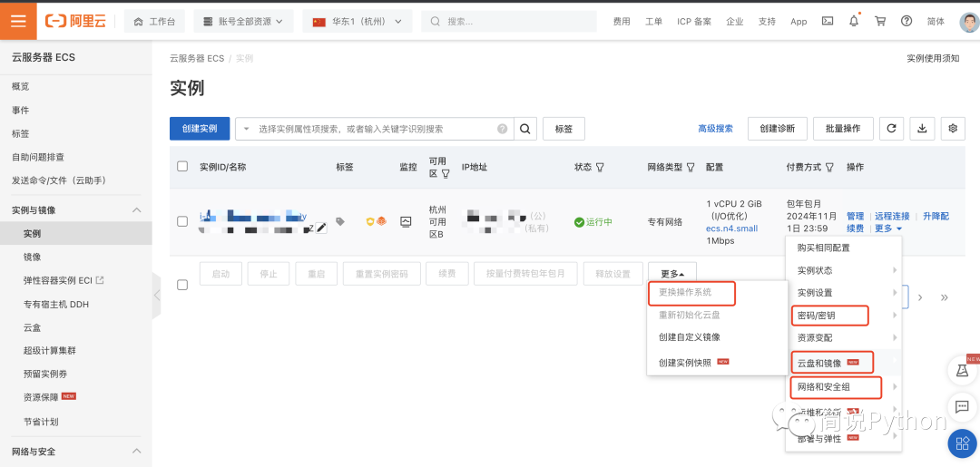The width and height of the screenshot is (980, 467).
Task: Open the hamburger navigation menu
Action: tap(18, 21)
